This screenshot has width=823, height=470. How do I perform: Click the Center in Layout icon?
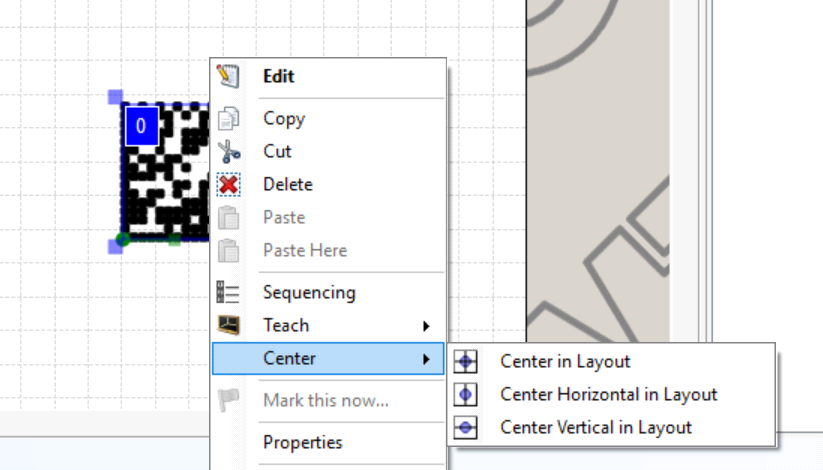[x=466, y=361]
